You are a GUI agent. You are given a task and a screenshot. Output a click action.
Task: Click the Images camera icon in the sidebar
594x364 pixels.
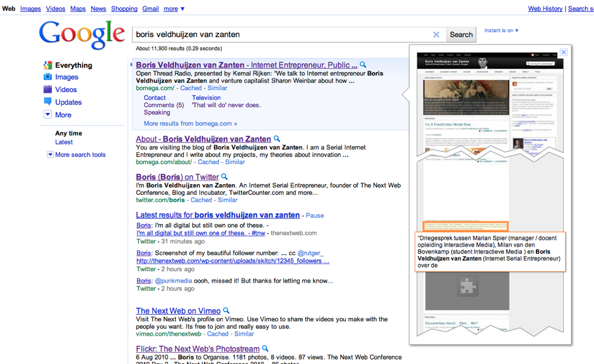(x=48, y=77)
